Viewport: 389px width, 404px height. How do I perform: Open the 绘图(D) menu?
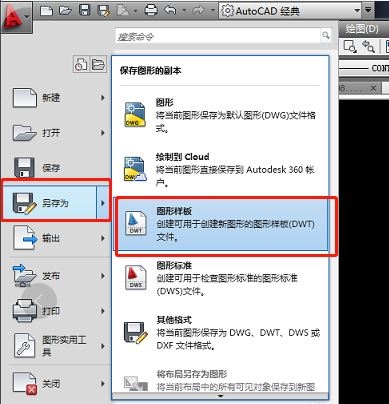coord(362,29)
